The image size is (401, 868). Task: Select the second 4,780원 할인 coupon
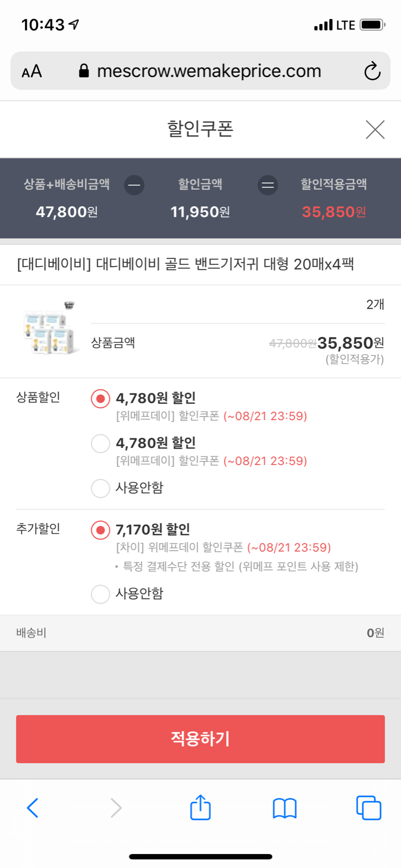coord(101,443)
